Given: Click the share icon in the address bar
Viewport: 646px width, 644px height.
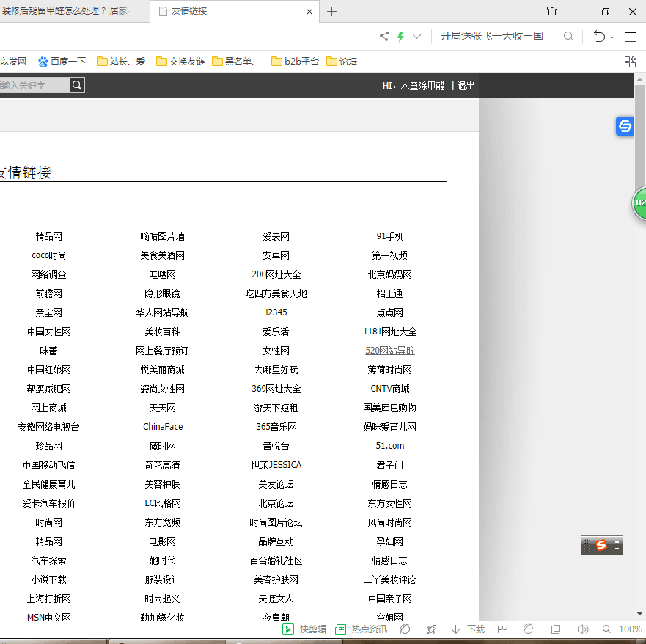Looking at the screenshot, I should point(384,36).
